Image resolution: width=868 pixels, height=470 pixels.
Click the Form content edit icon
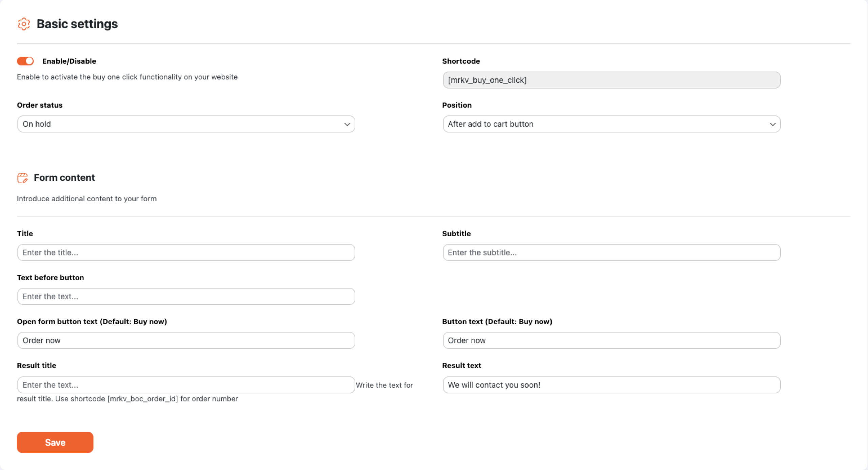23,178
